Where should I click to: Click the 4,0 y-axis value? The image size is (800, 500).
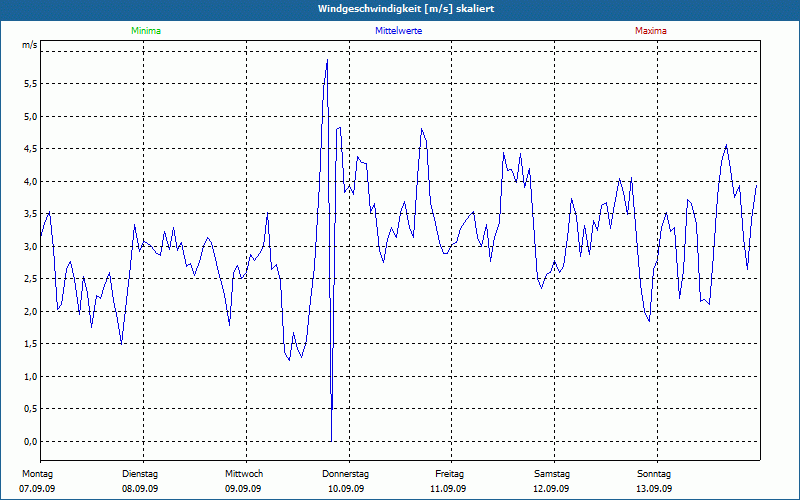pyautogui.click(x=31, y=182)
